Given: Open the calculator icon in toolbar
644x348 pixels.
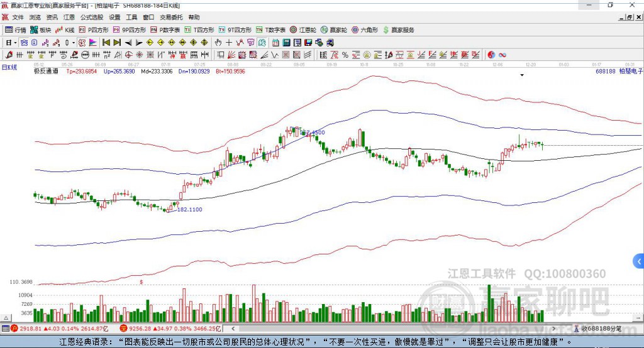Looking at the screenshot, I should coord(286,43).
